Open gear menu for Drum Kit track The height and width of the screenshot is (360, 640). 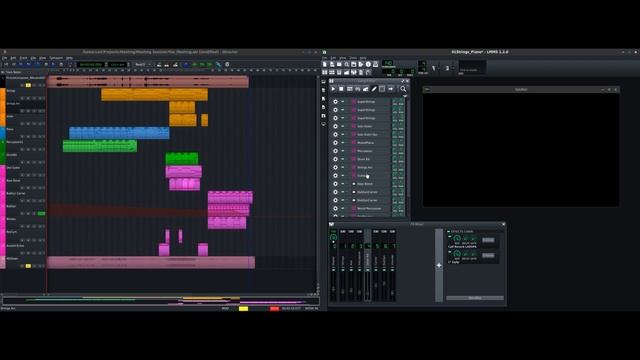click(x=335, y=159)
